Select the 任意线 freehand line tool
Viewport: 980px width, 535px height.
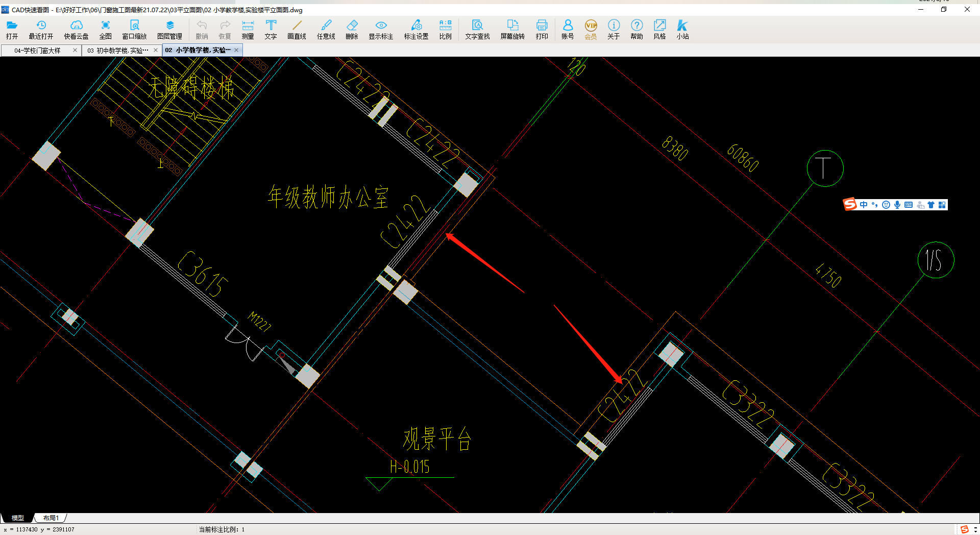point(326,30)
